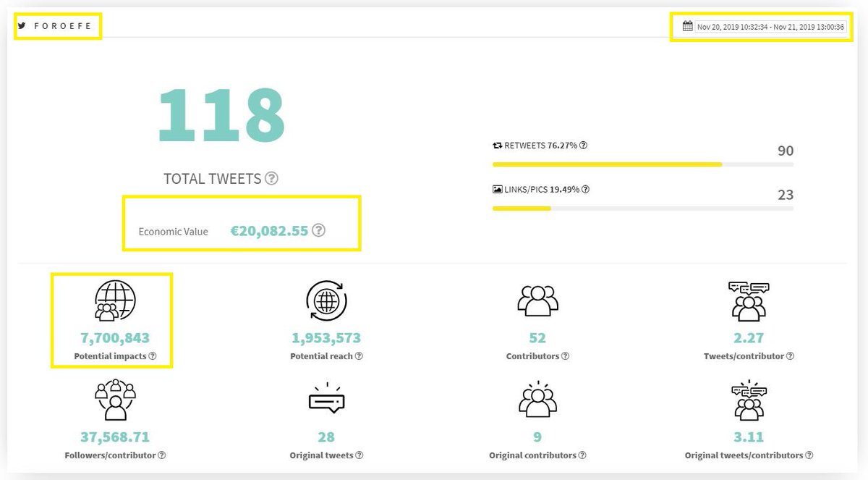Click the Original contributors people icon
This screenshot has width=868, height=480.
(x=537, y=400)
